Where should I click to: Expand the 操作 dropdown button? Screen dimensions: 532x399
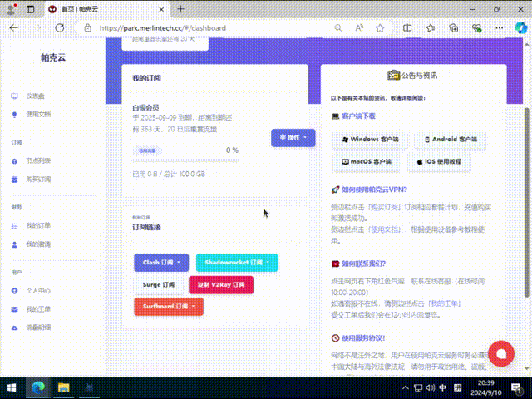coord(293,137)
